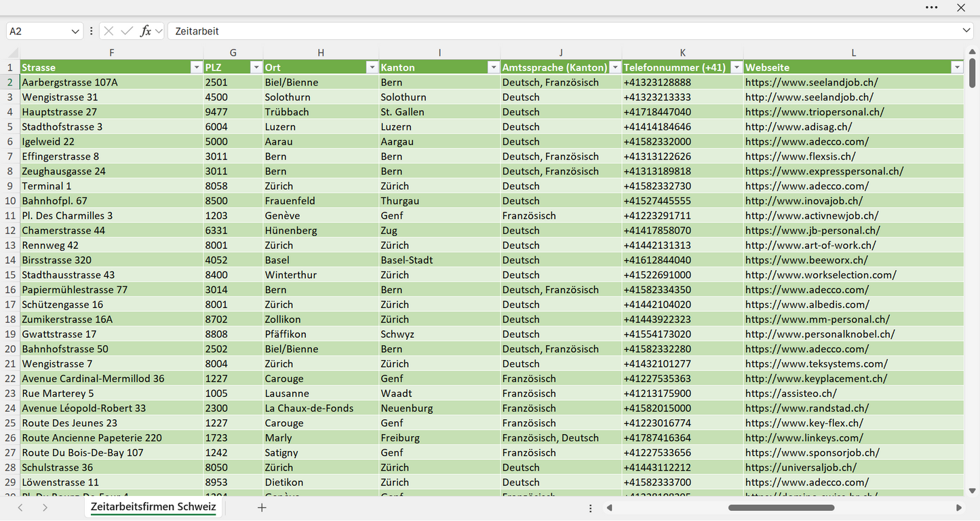Open the Strasse column filter dropdown
The image size is (980, 521).
[x=196, y=67]
